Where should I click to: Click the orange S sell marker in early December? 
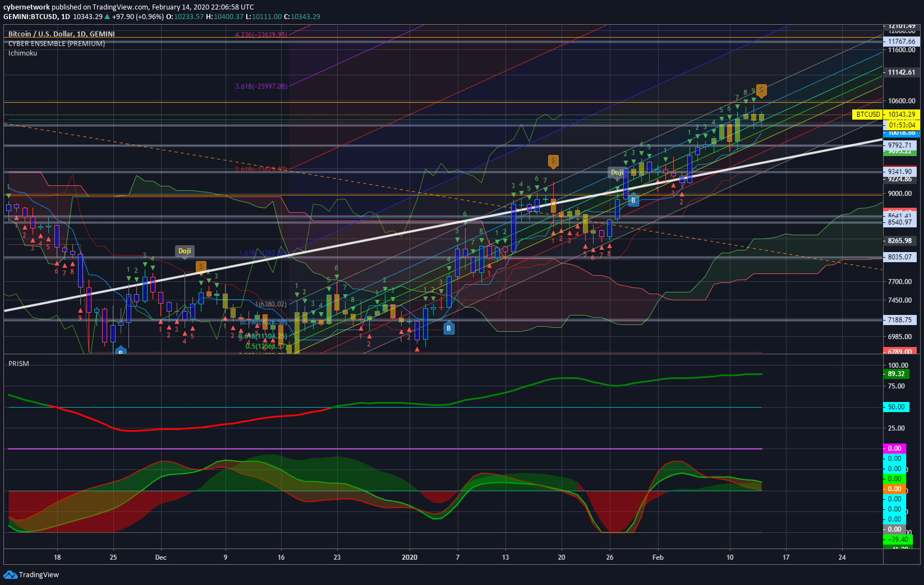point(201,267)
